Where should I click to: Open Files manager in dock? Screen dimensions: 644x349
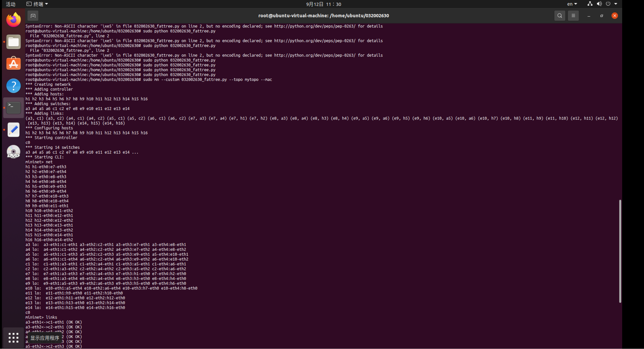[x=13, y=42]
